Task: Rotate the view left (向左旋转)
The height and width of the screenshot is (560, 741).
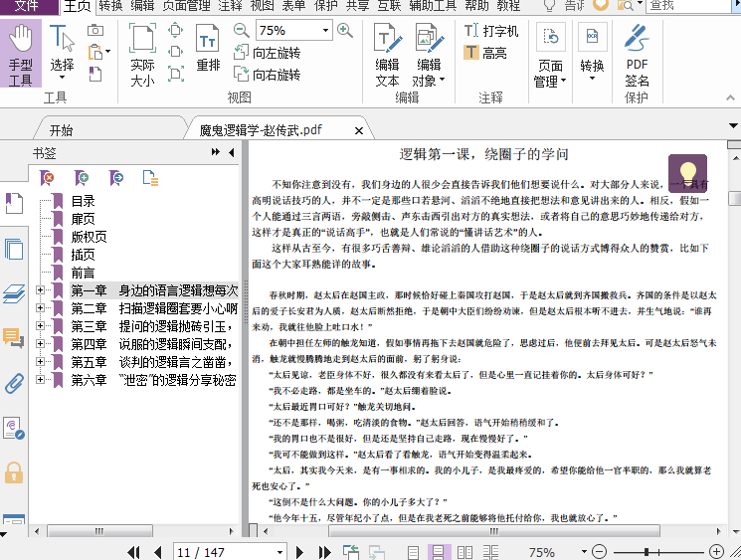Action: (x=267, y=53)
